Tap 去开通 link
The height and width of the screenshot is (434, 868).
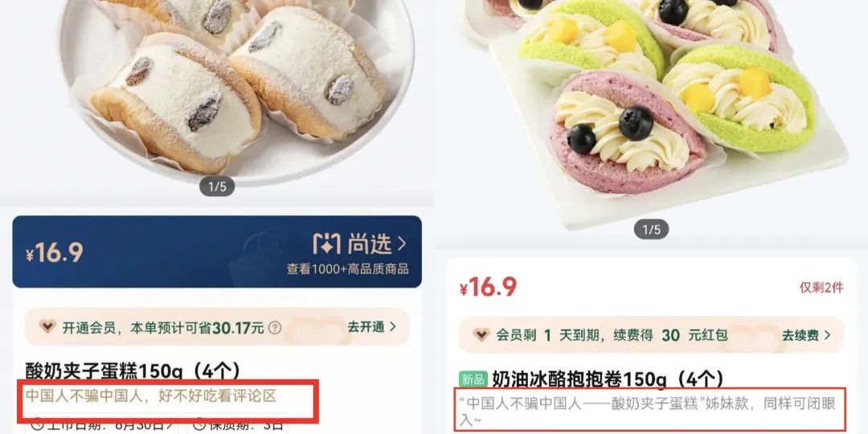pos(366,326)
